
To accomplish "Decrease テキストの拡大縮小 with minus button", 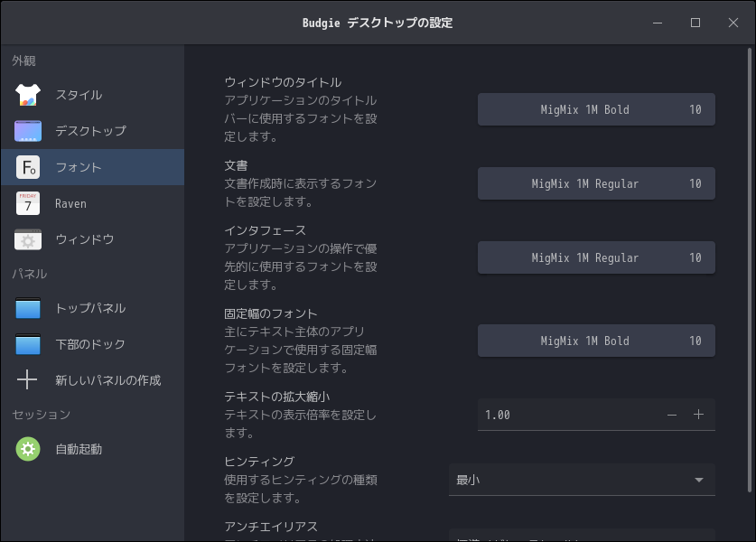I will (x=672, y=415).
